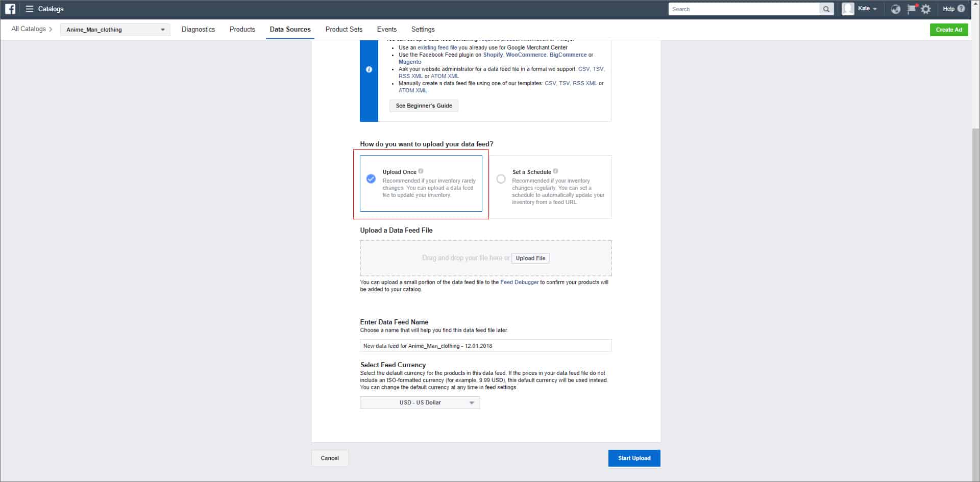The image size is (980, 482).
Task: Open the globe ads manager icon
Action: pyautogui.click(x=896, y=9)
